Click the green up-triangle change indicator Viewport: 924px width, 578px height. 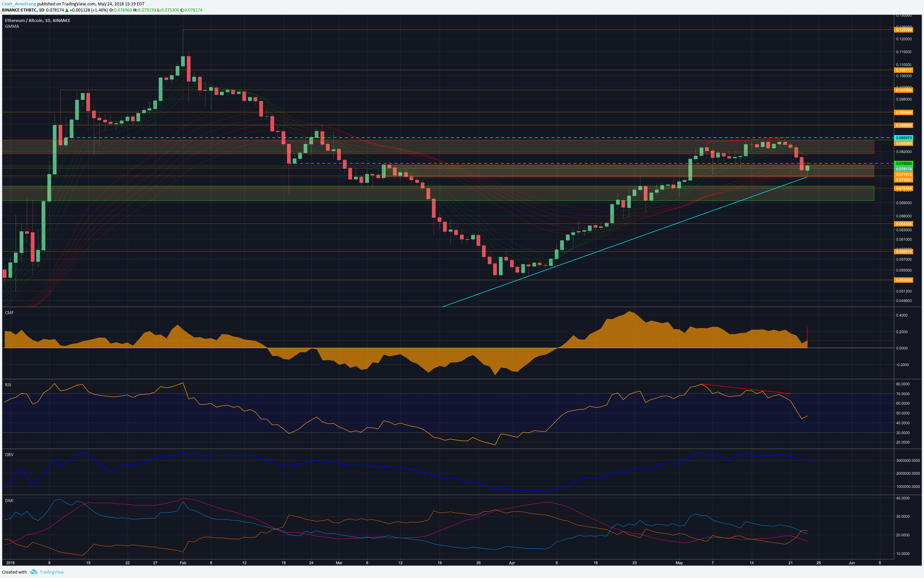point(67,10)
